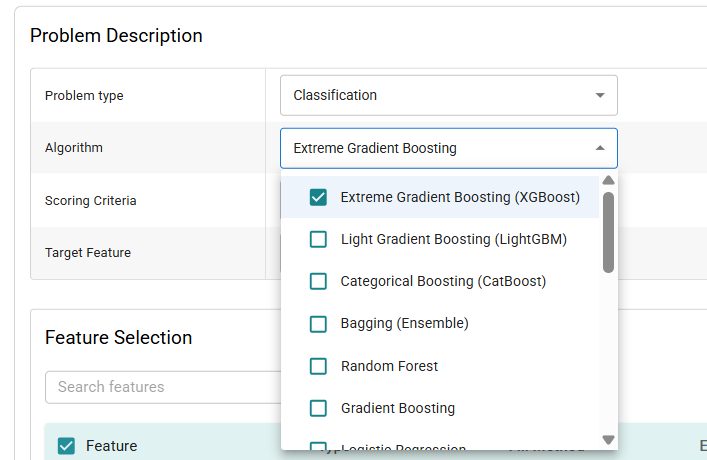Click the Target Feature row label
Image resolution: width=707 pixels, height=460 pixels.
(x=88, y=253)
